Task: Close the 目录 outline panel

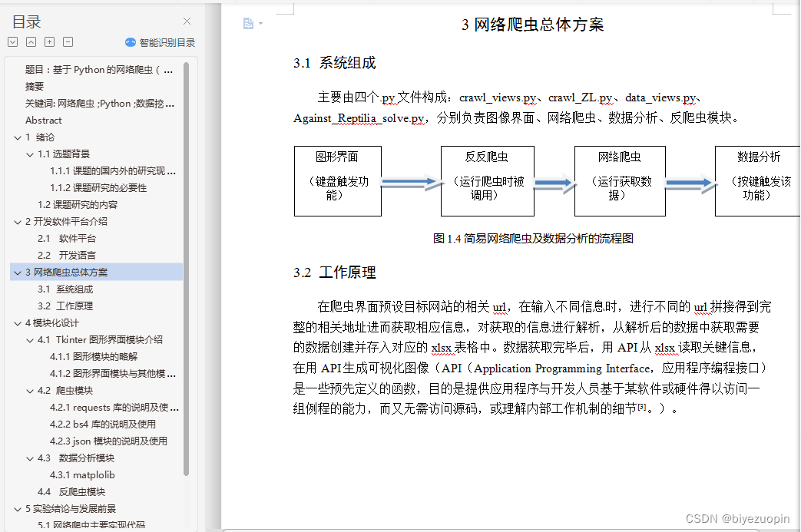Action: (187, 21)
